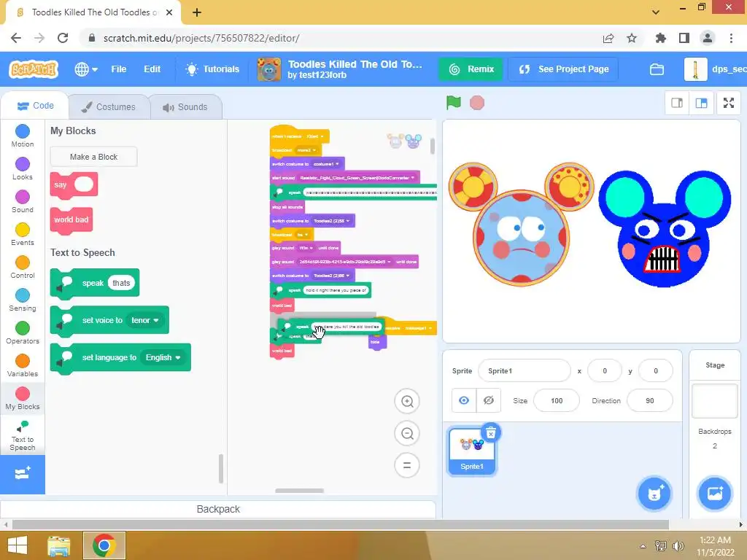This screenshot has height=560, width=747.
Task: Switch to the Sounds tab
Action: [x=185, y=107]
